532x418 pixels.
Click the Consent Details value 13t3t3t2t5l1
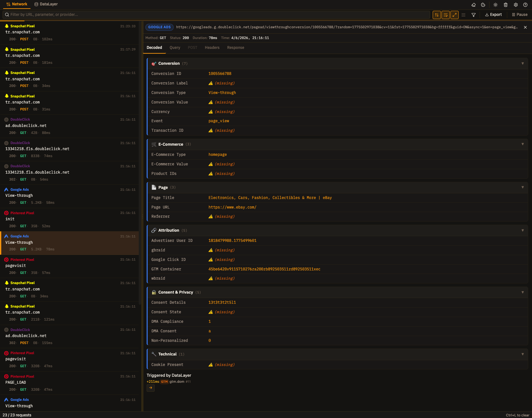point(222,302)
